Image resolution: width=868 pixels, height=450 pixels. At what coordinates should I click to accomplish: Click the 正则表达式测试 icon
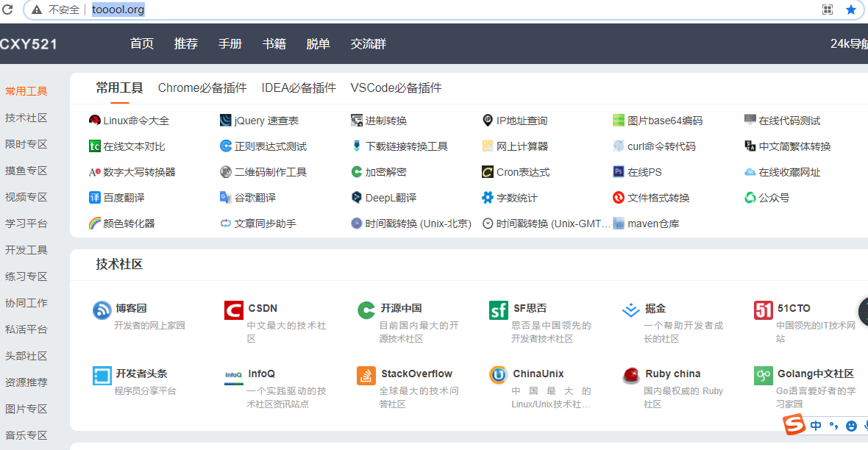tap(225, 146)
